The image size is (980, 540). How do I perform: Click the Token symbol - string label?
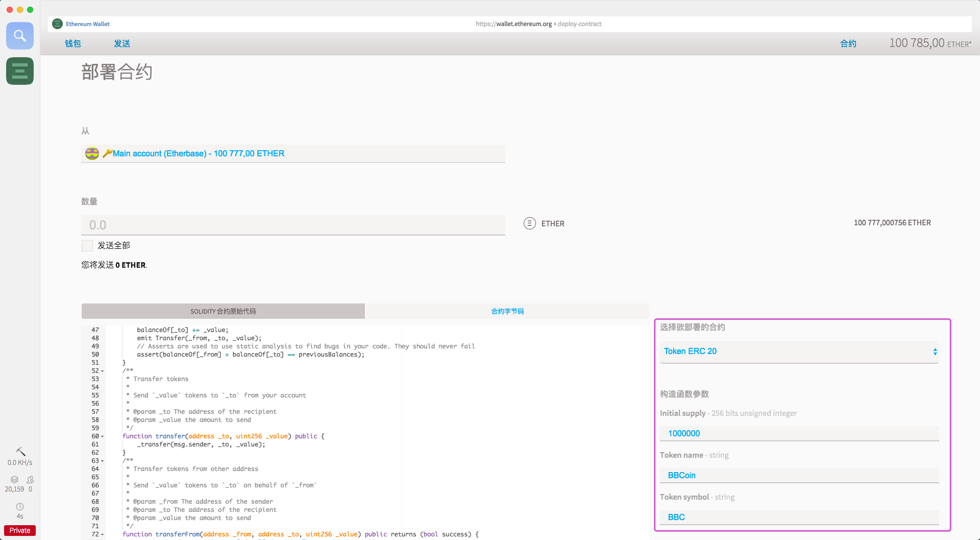click(697, 497)
